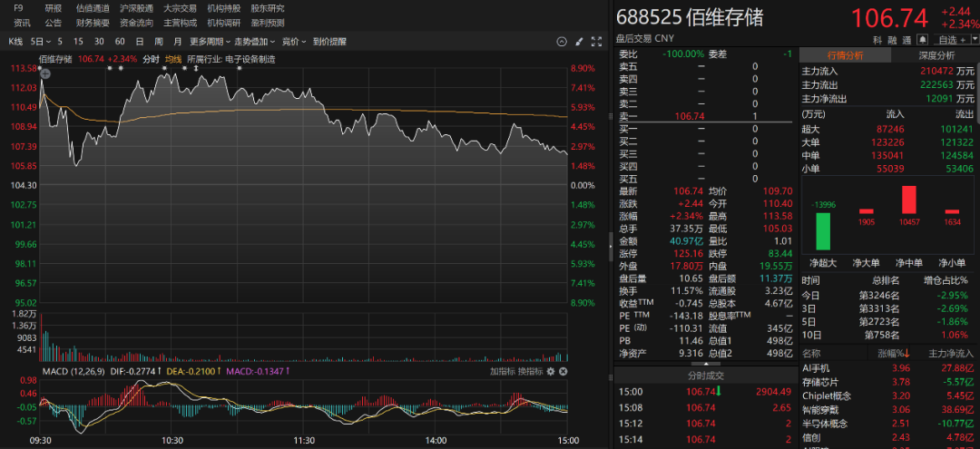
Task: Open 估值通道 menu item
Action: (x=93, y=9)
